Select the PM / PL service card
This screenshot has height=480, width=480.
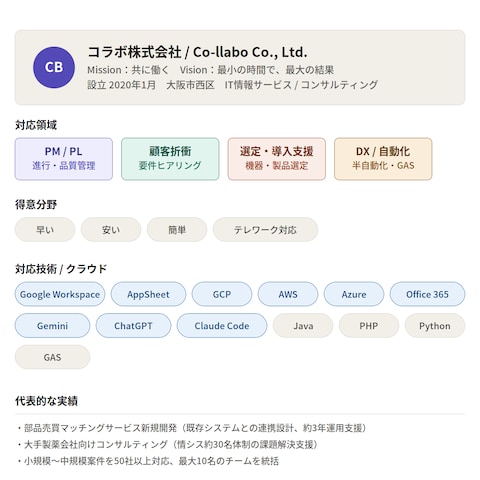tap(64, 159)
